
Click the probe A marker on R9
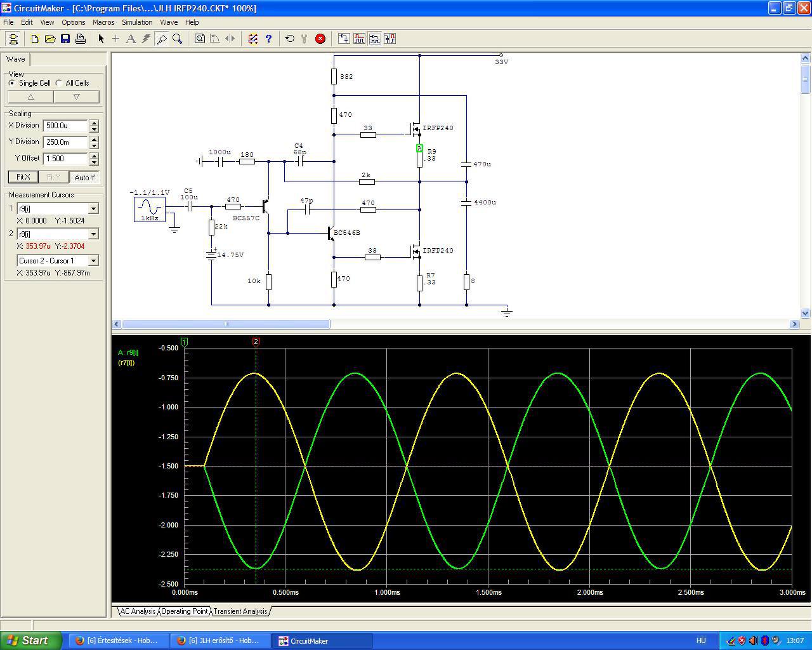click(419, 149)
